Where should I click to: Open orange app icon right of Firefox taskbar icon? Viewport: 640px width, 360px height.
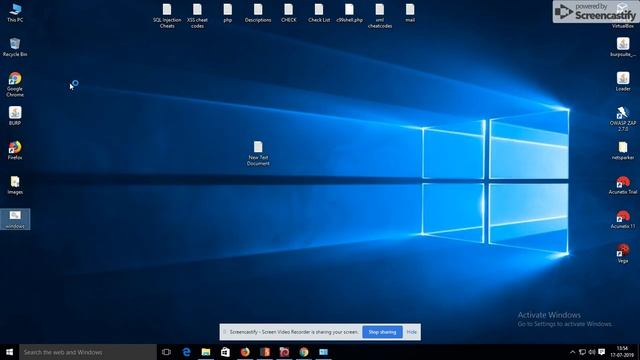pos(264,352)
